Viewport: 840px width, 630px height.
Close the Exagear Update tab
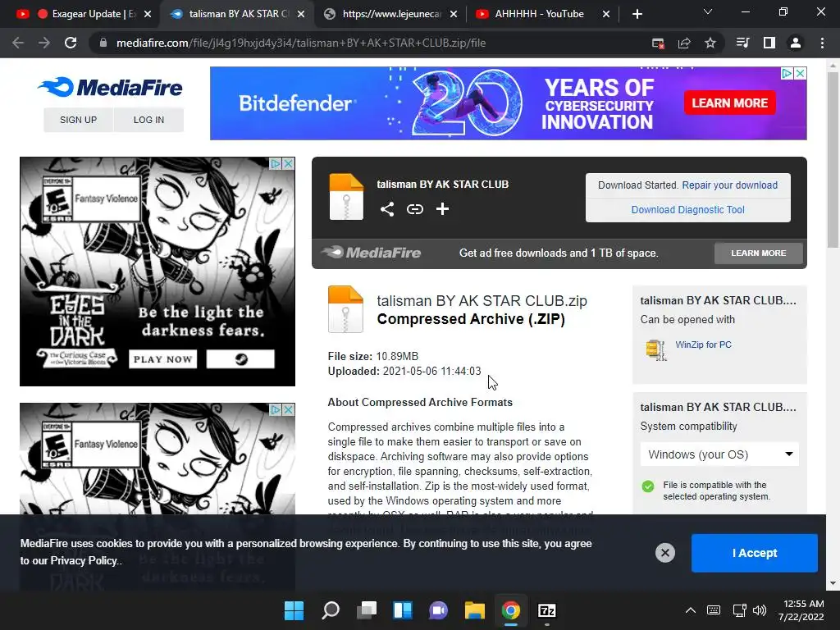pos(148,14)
